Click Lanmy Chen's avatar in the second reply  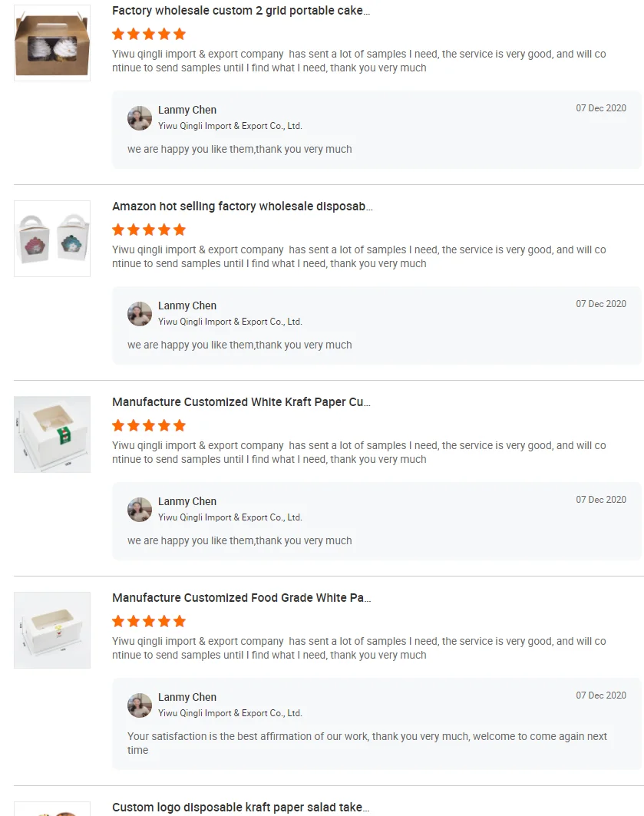pos(140,314)
